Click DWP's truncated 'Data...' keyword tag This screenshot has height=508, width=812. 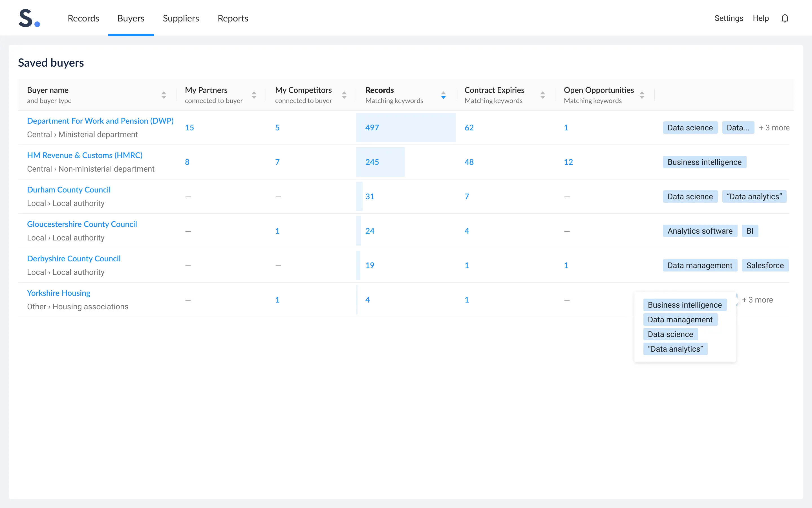(738, 128)
